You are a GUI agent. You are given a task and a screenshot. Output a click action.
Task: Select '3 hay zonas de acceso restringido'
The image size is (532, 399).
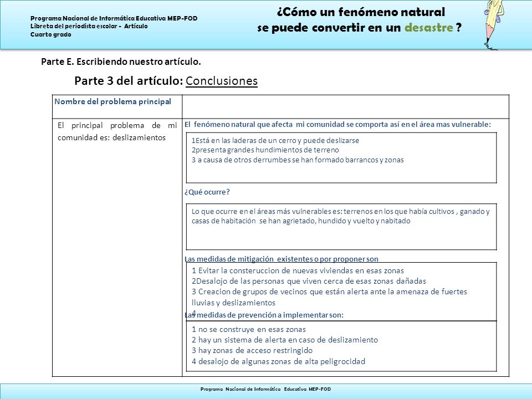pos(252,350)
